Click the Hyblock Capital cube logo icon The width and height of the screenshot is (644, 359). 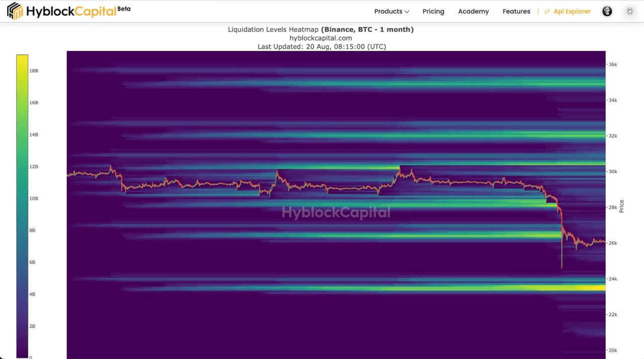[16, 11]
